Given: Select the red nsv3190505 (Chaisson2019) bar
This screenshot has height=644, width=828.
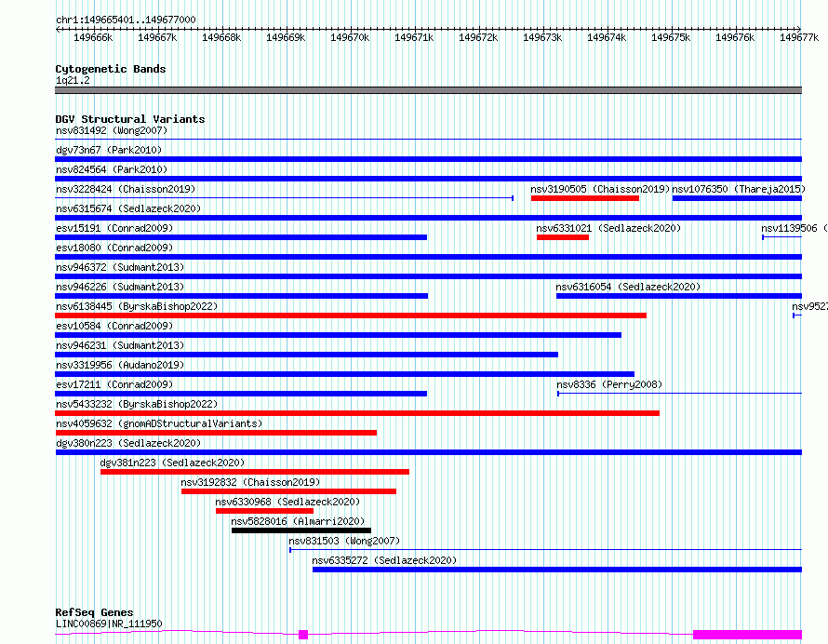Looking at the screenshot, I should pos(585,198).
